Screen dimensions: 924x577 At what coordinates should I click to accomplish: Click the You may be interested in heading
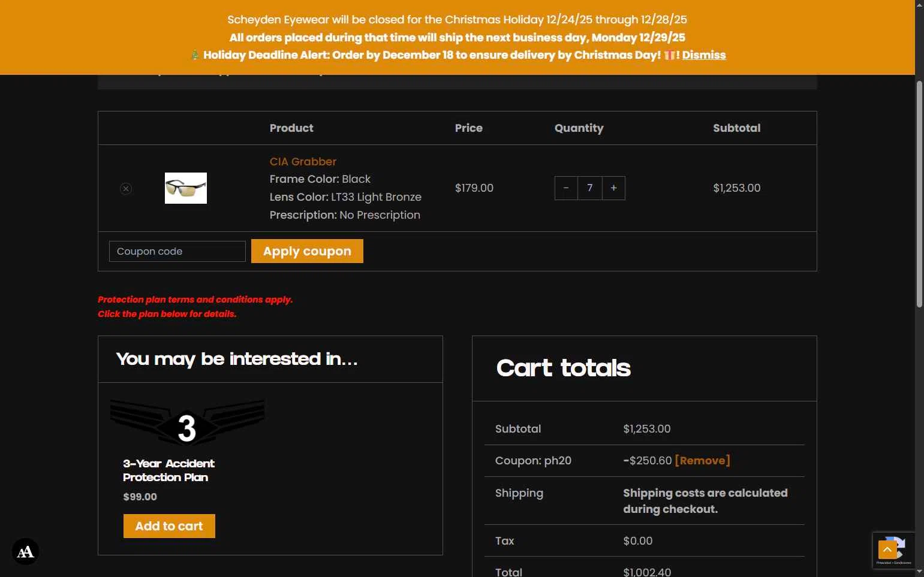[x=237, y=359]
